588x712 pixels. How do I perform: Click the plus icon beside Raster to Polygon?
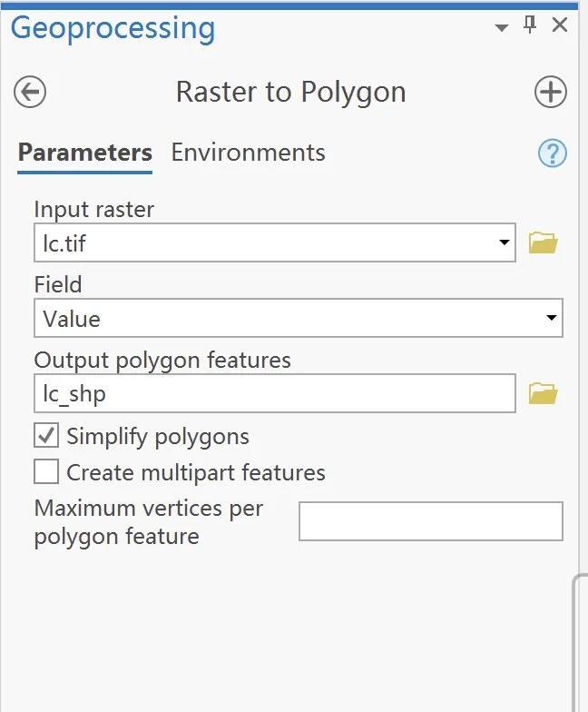click(x=550, y=92)
